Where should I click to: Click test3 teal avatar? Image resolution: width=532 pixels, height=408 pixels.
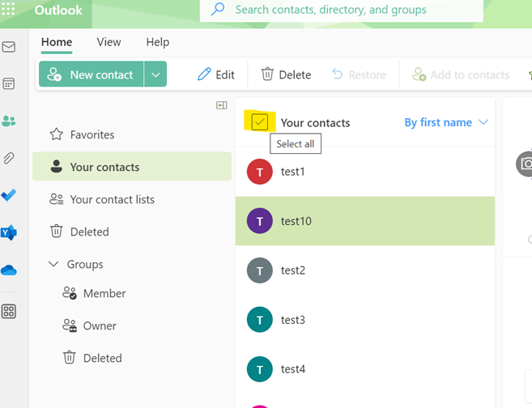pos(260,320)
